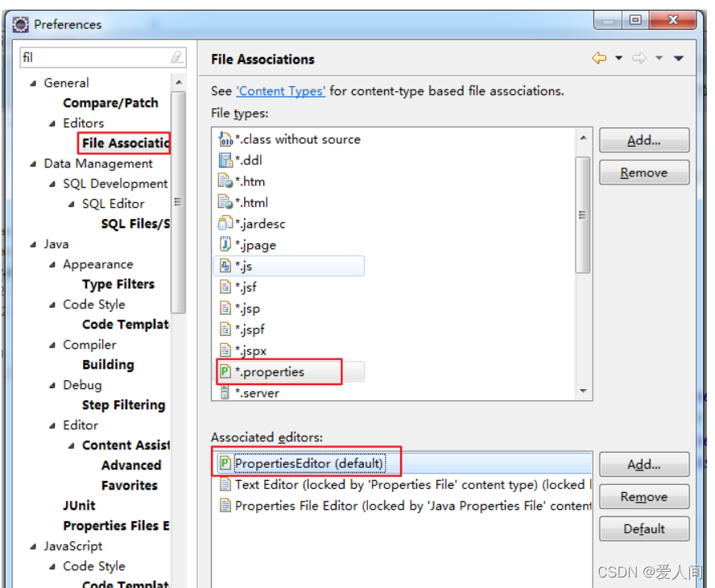Select JUnit in the tree
The height and width of the screenshot is (588, 715).
coord(80,505)
